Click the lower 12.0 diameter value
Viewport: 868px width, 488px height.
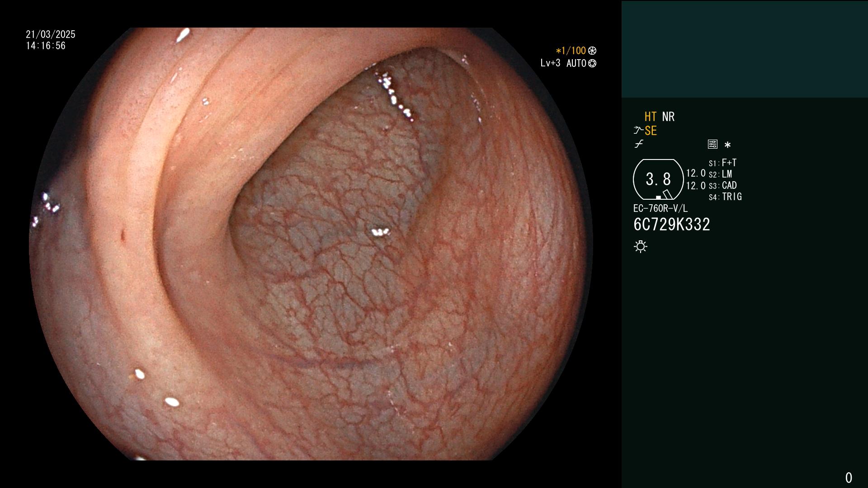(x=696, y=186)
